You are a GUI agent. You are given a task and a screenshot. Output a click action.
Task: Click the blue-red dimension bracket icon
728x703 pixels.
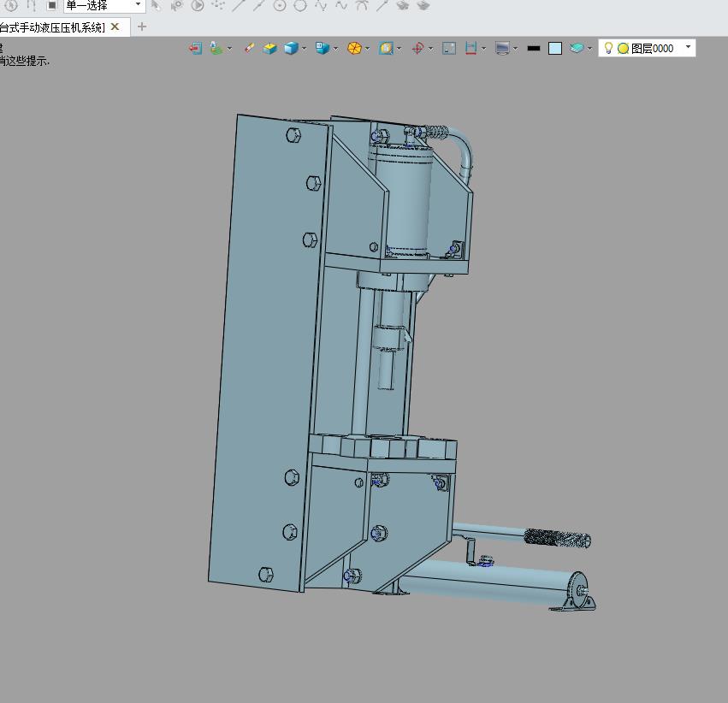click(471, 48)
